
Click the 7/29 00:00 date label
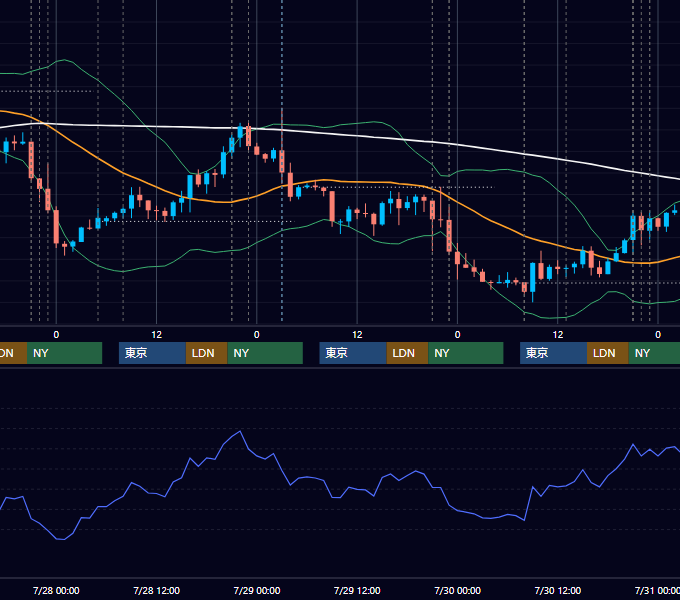pos(257,590)
